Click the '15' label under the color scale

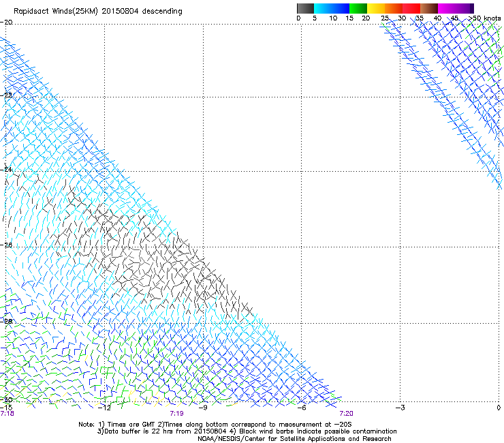pos(349,18)
